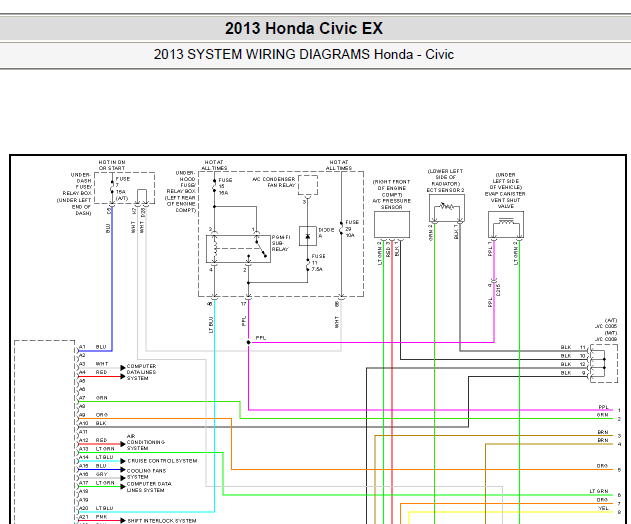631x524 pixels.
Task: Click the 'A20 LT BLU' terminal label
Action: coord(96,508)
